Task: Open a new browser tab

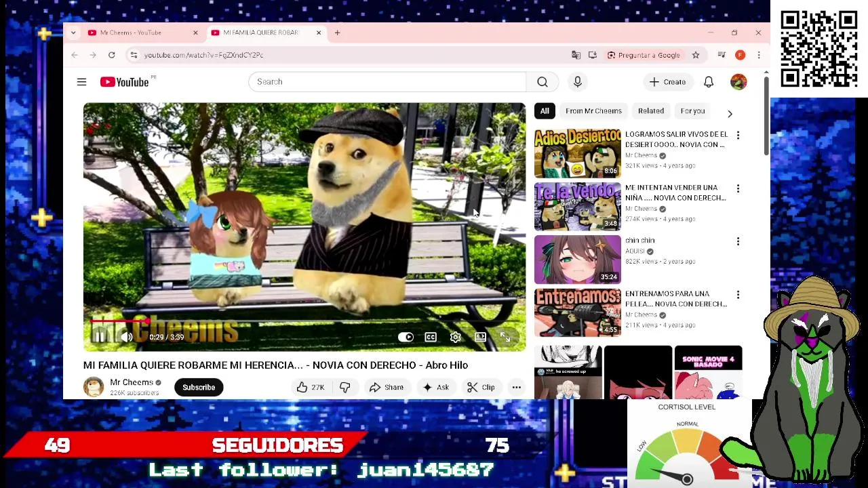Action: tap(337, 33)
